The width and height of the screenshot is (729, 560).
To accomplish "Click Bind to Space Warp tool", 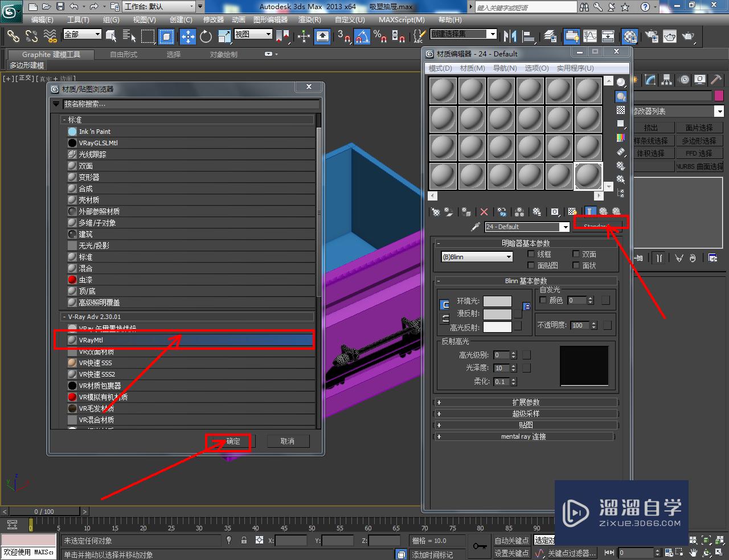I will [50, 36].
